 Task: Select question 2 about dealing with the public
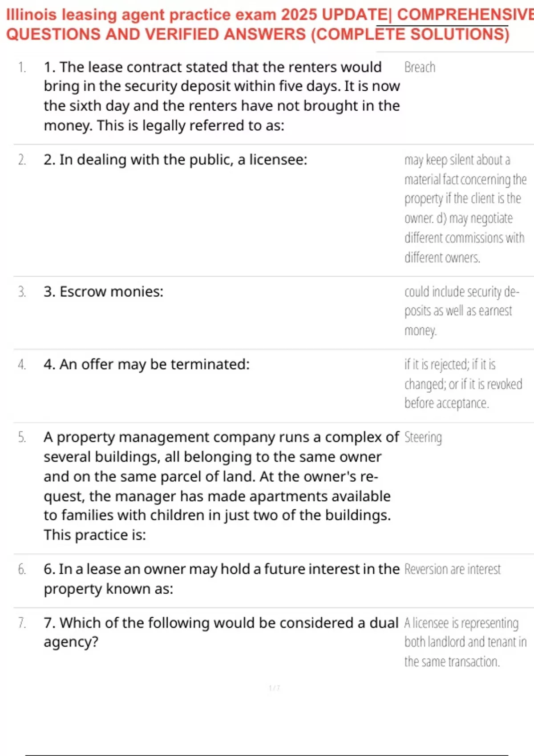point(175,160)
